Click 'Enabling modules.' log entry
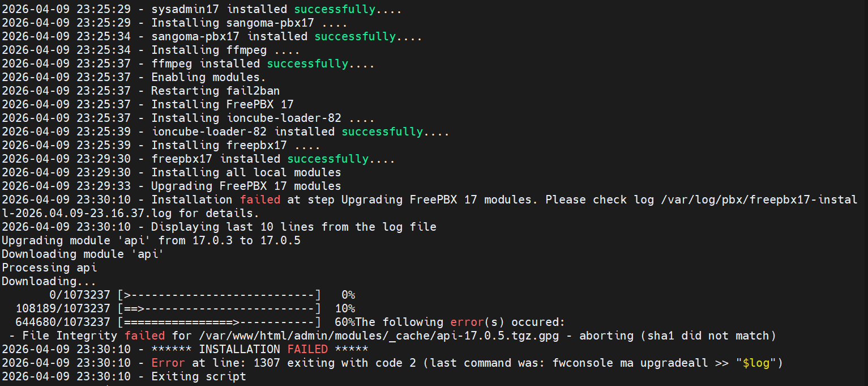The height and width of the screenshot is (386, 868). (x=208, y=77)
